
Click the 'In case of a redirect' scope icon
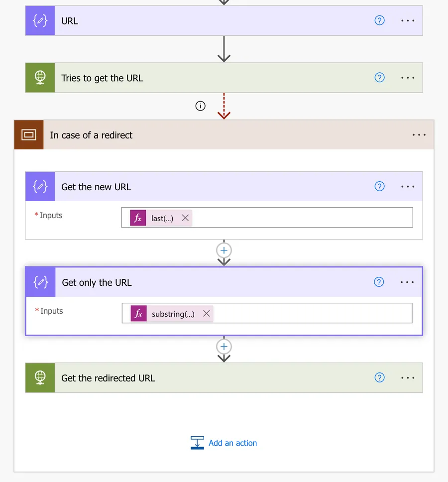click(x=29, y=135)
